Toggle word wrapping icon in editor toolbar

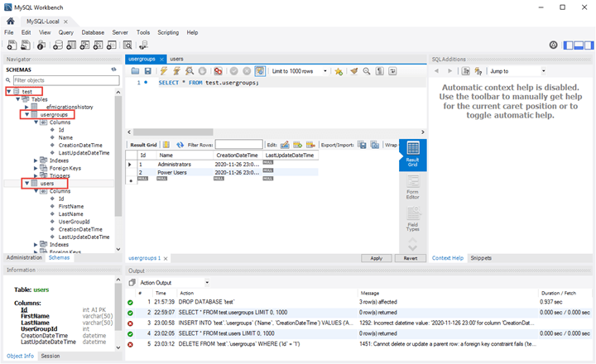point(392,71)
